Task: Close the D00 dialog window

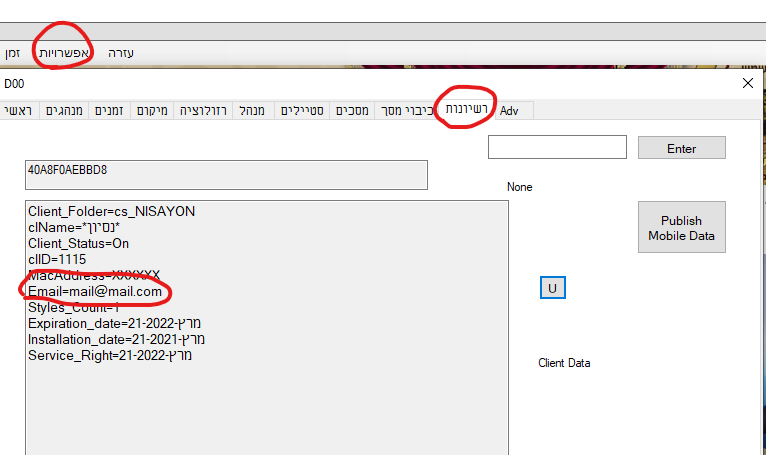Action: [748, 84]
